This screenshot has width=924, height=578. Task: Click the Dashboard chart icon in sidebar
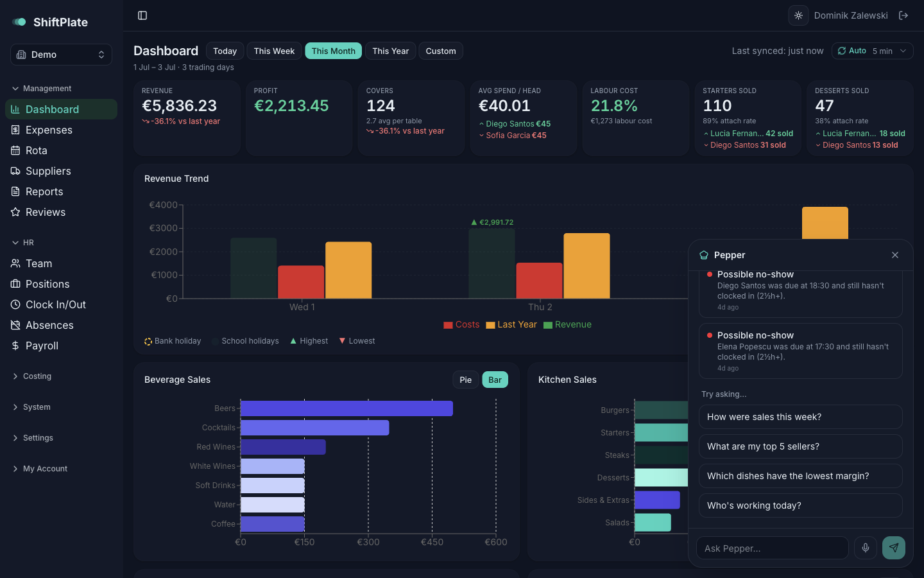(x=15, y=109)
